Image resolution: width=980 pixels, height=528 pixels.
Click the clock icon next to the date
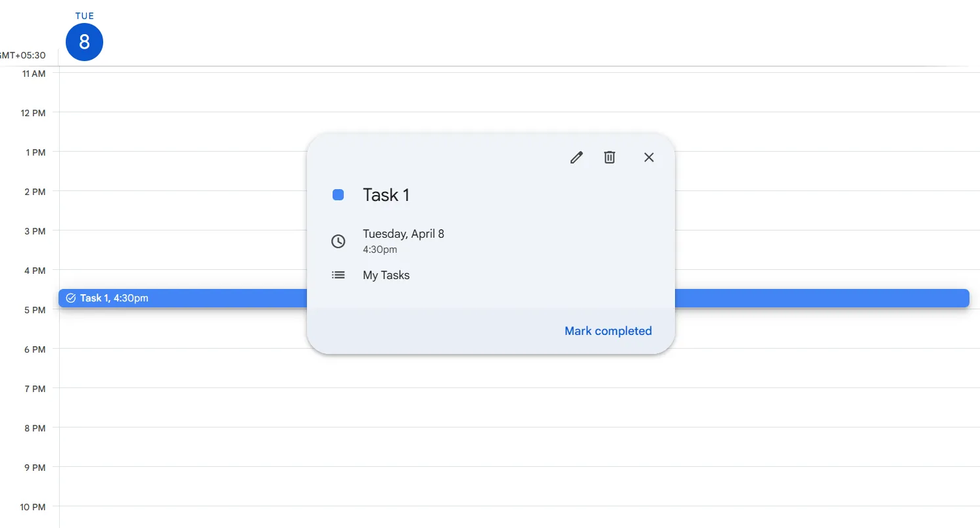tap(338, 241)
